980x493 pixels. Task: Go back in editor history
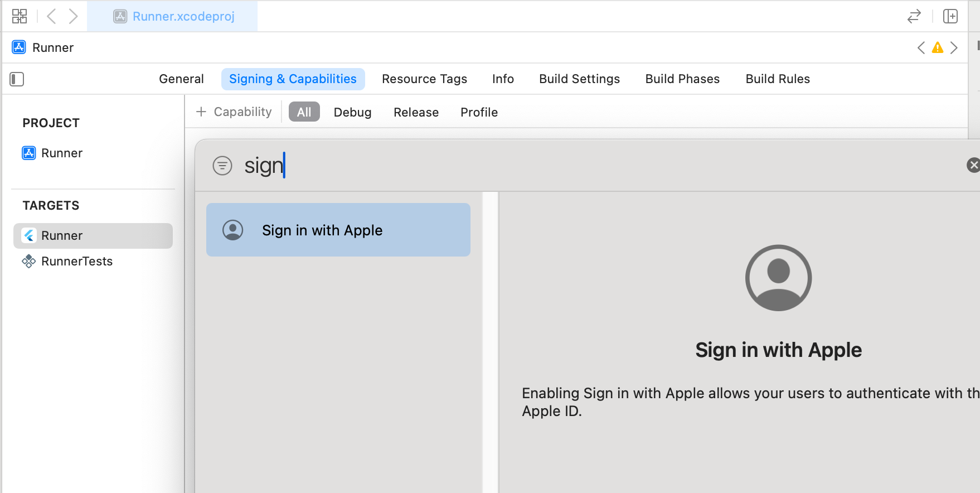[51, 16]
